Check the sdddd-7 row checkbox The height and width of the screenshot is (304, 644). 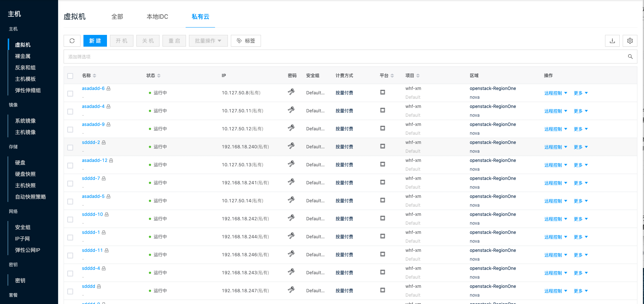point(70,184)
